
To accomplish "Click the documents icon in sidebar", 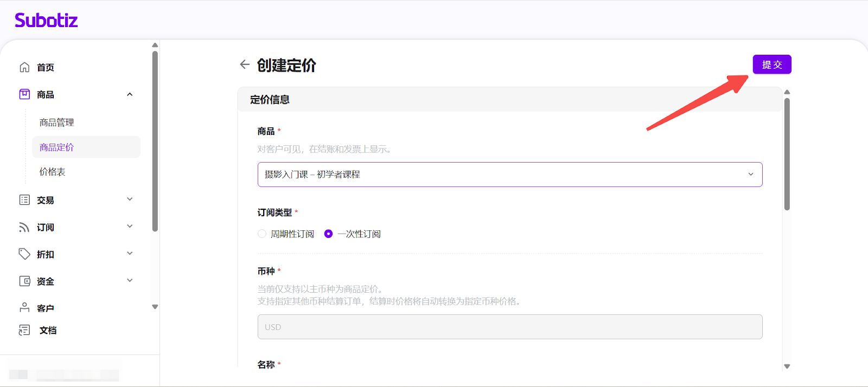I will pyautogui.click(x=24, y=330).
